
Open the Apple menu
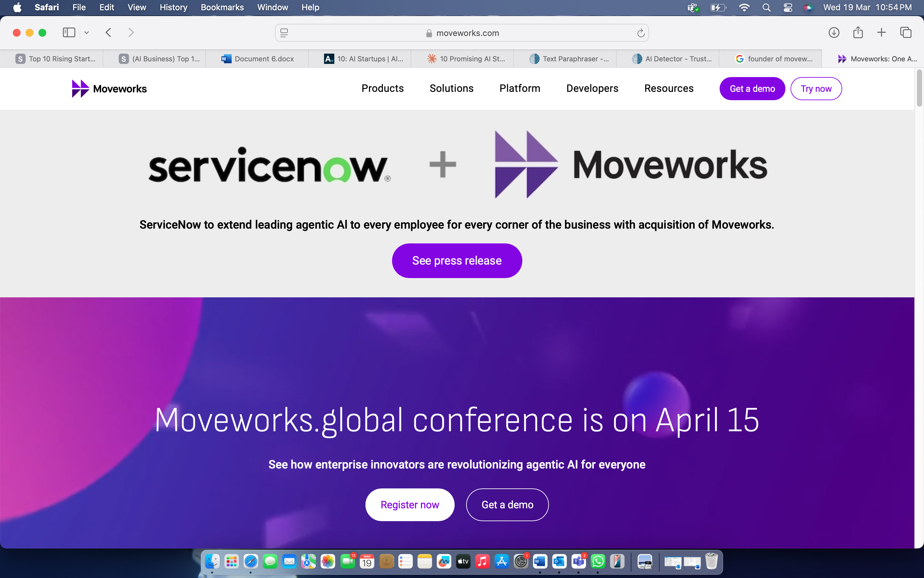17,7
